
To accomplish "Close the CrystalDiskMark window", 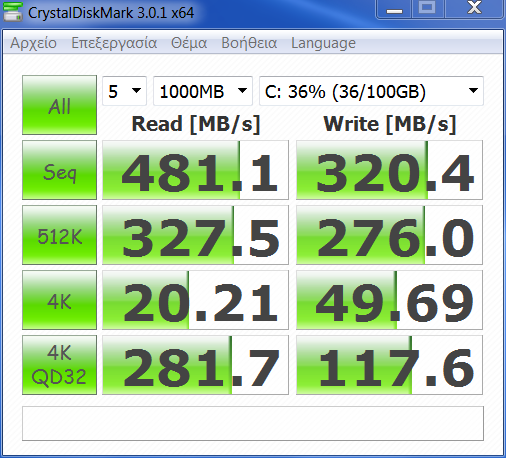I will (474, 9).
